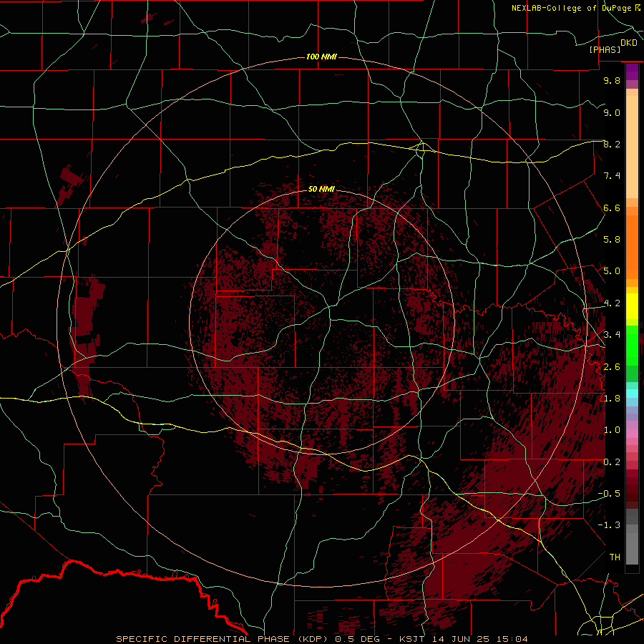Click the -0.5 scale value
This screenshot has width=644, height=644.
[609, 494]
